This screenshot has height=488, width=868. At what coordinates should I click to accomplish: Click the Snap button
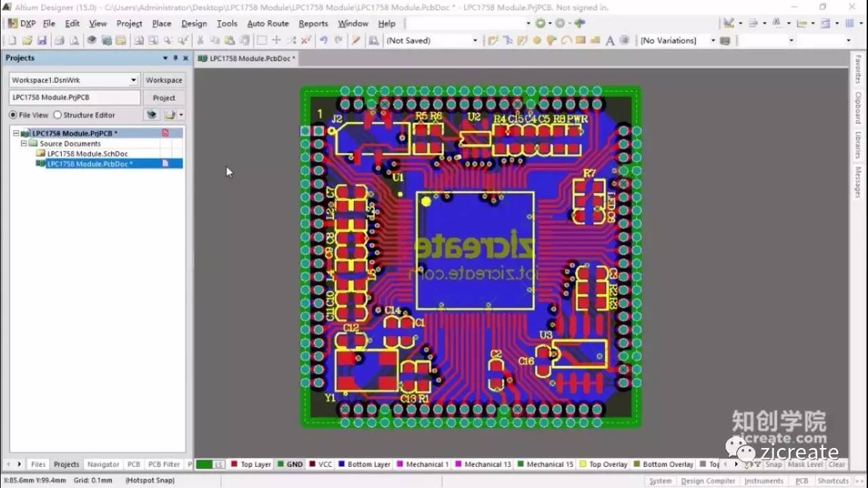(x=774, y=465)
